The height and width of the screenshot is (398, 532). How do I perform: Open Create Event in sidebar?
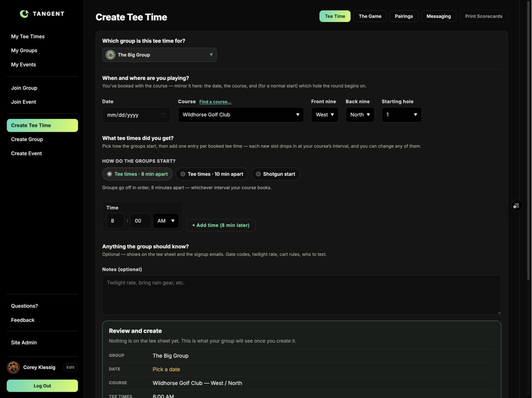click(42, 153)
